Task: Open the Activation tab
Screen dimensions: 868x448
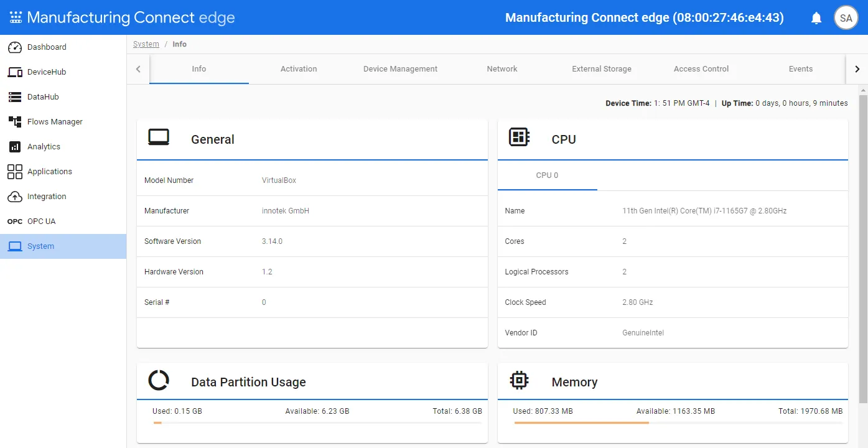Action: (299, 69)
